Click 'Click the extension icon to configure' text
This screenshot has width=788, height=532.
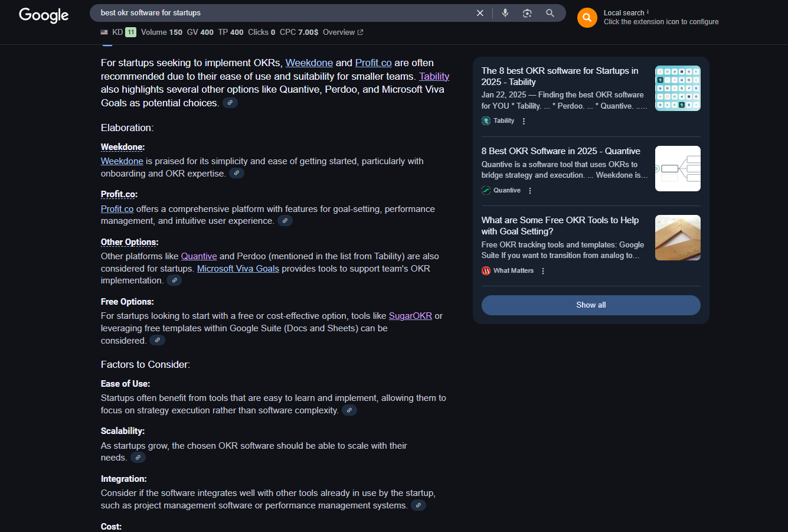[661, 22]
